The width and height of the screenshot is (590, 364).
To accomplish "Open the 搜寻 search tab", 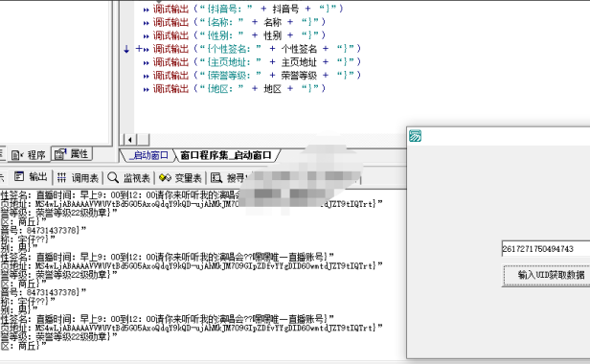I will tap(228, 177).
